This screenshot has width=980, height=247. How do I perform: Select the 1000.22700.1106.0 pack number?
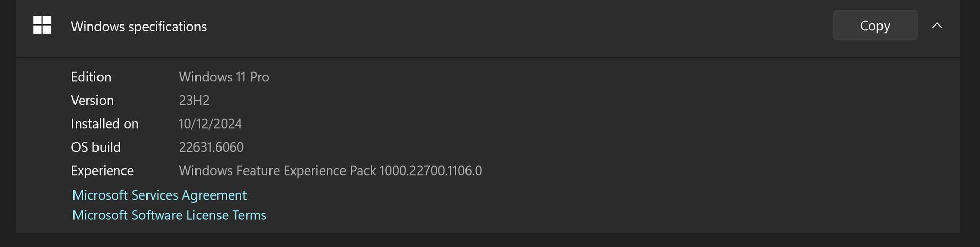pyautogui.click(x=431, y=170)
